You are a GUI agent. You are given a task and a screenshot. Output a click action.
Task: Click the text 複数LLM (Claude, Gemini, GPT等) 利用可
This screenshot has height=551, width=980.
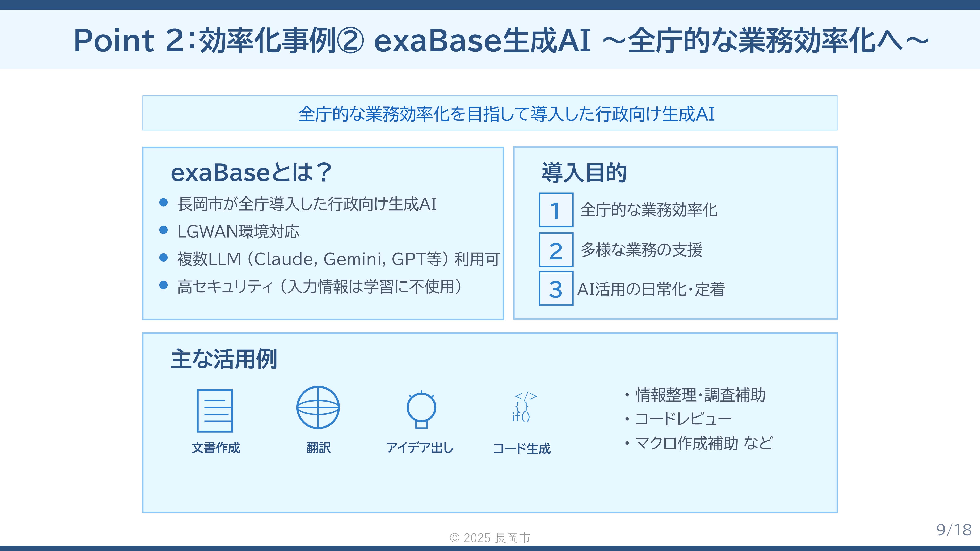(x=338, y=259)
